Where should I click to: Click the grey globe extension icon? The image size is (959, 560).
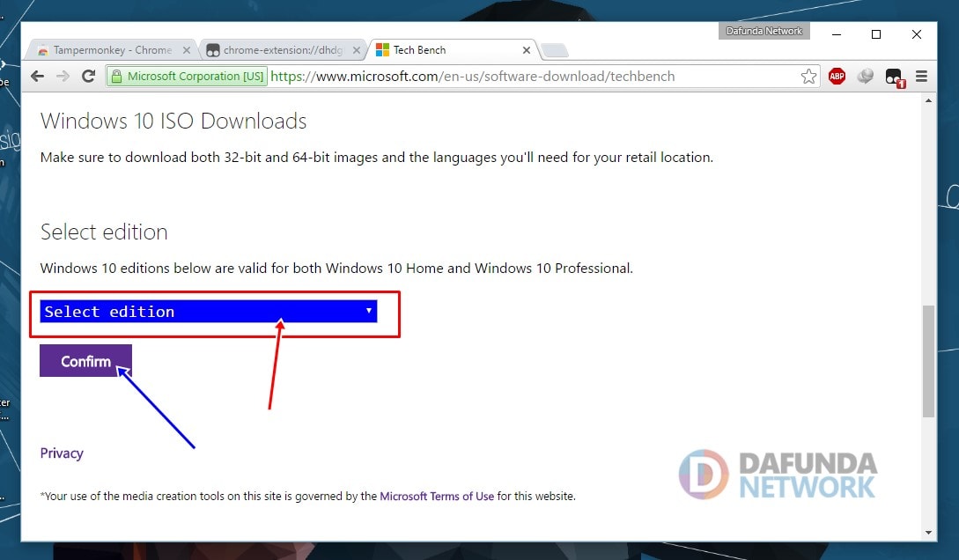point(865,77)
